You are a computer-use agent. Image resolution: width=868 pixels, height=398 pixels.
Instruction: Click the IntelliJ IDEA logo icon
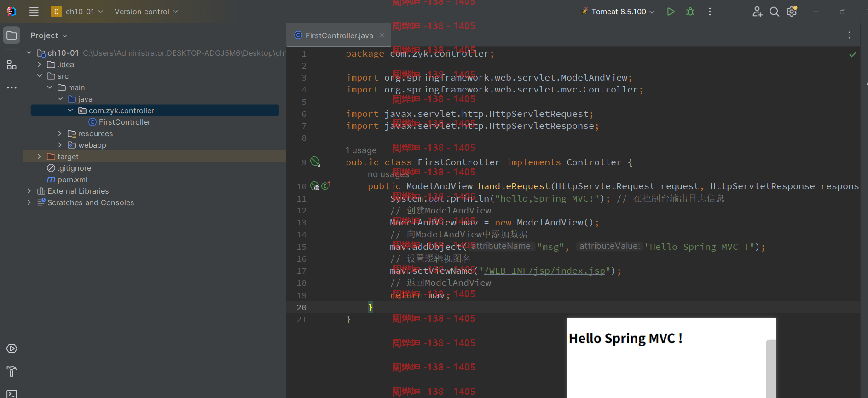[12, 12]
